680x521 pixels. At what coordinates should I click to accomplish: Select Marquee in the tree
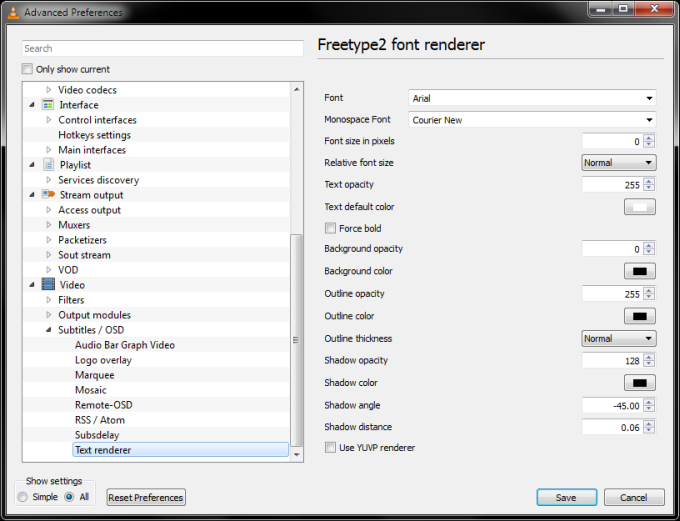click(x=95, y=375)
